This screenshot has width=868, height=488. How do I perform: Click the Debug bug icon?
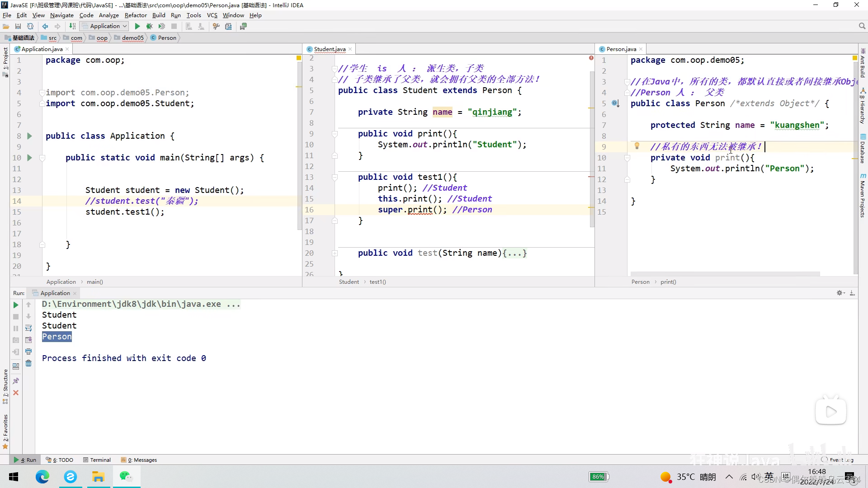coord(150,26)
